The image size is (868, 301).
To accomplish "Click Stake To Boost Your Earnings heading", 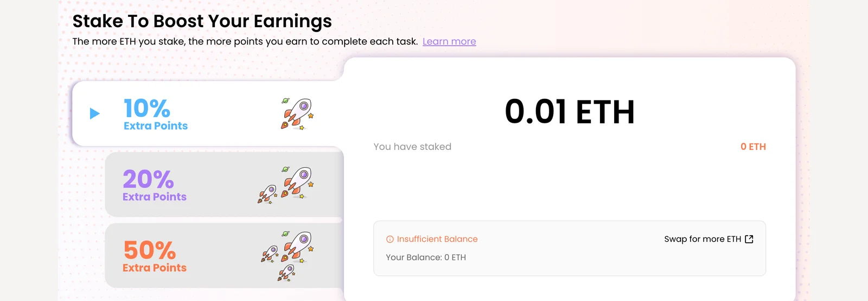I will [202, 21].
